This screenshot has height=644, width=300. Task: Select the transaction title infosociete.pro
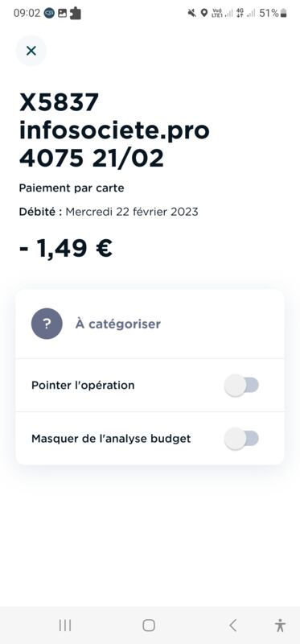tap(114, 130)
